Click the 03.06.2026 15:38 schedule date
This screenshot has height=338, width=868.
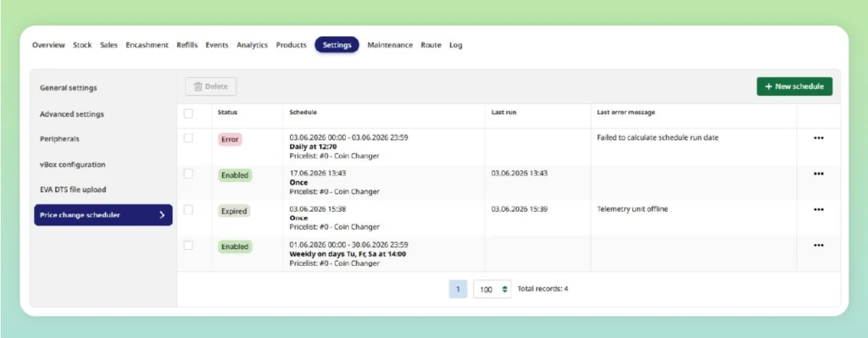coord(317,209)
